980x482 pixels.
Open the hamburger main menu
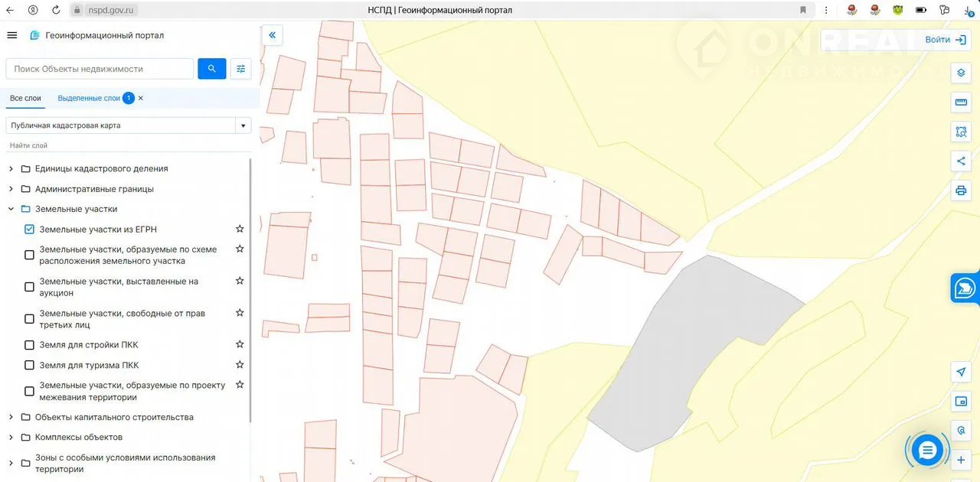click(11, 35)
